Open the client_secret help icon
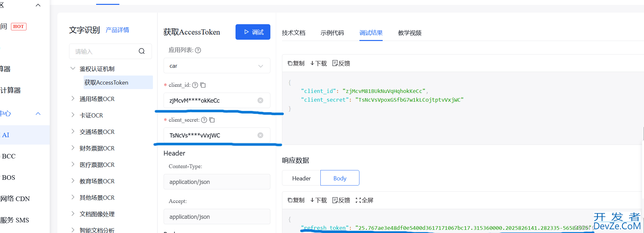This screenshot has height=233, width=644. point(204,120)
